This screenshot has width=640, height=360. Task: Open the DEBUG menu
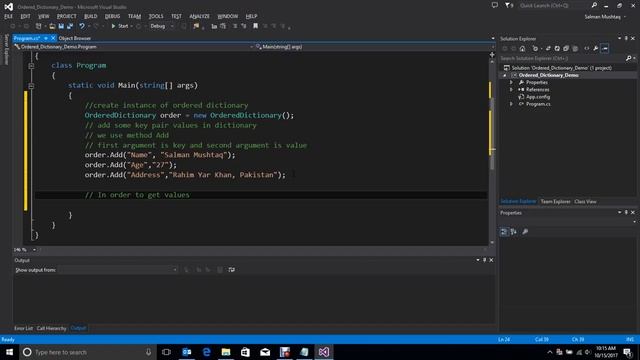(x=112, y=16)
